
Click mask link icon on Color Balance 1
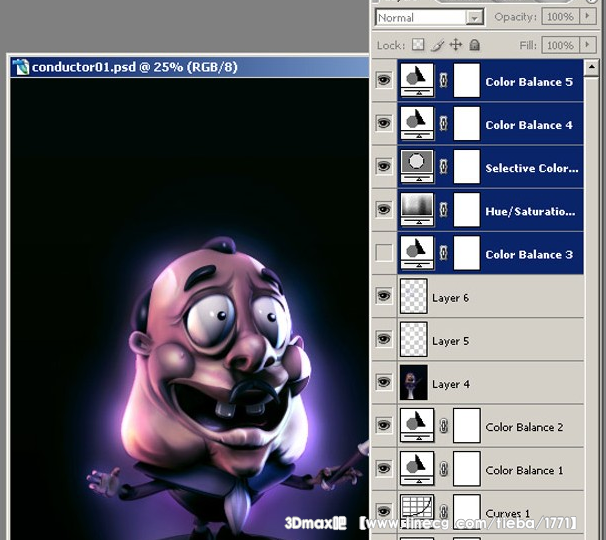point(444,469)
